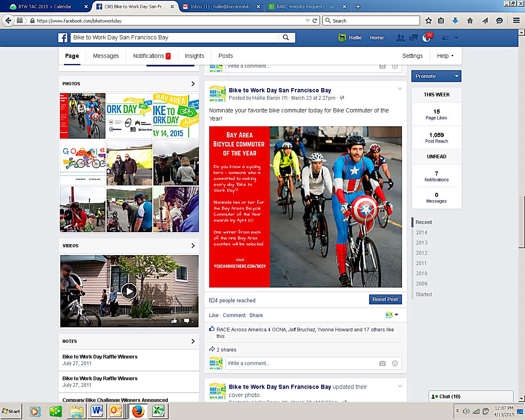Viewport: 525px width, 420px height.
Task: Click the Facebook search magnifier button
Action: [286, 37]
